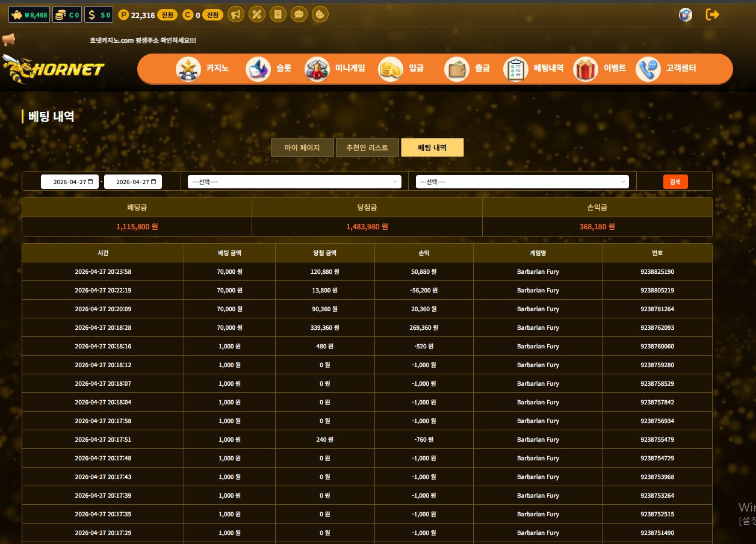Click 전환 button next to P points
This screenshot has width=756, height=544.
click(x=167, y=15)
